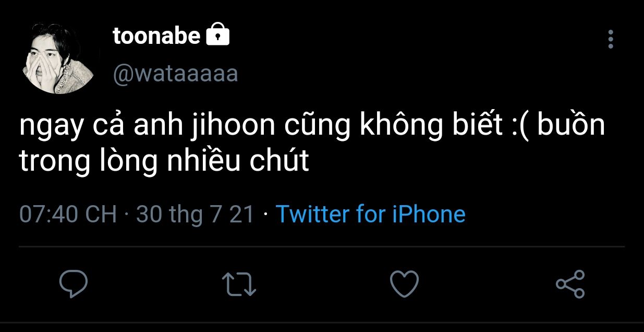Click the word buồn in the tweet
Viewport: 644px width, 332px height.
[x=571, y=127]
